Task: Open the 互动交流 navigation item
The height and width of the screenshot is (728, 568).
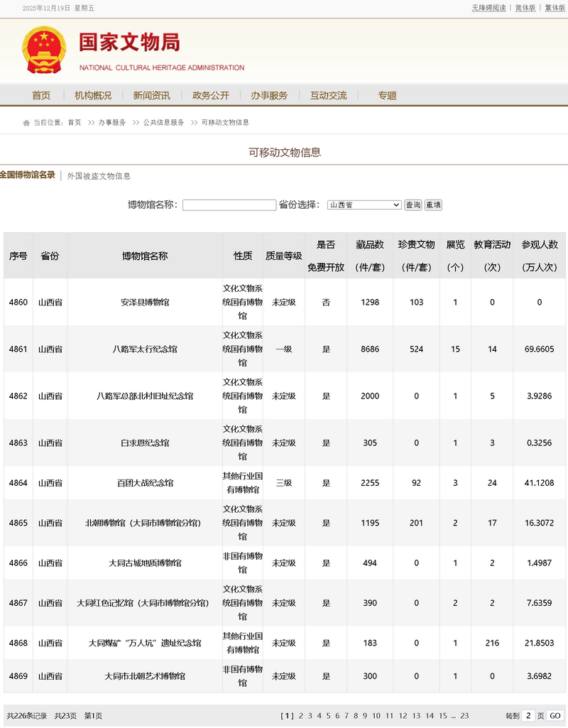Action: tap(328, 96)
